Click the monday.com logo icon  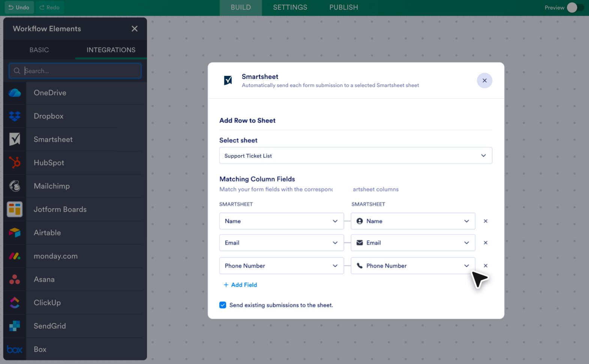pos(15,256)
